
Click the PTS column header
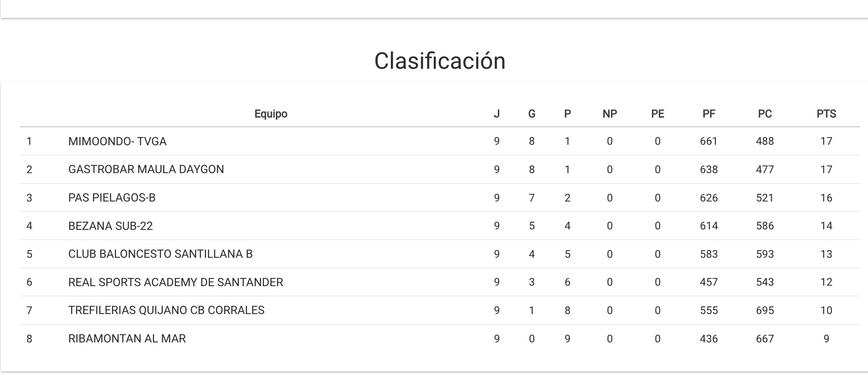point(826,114)
